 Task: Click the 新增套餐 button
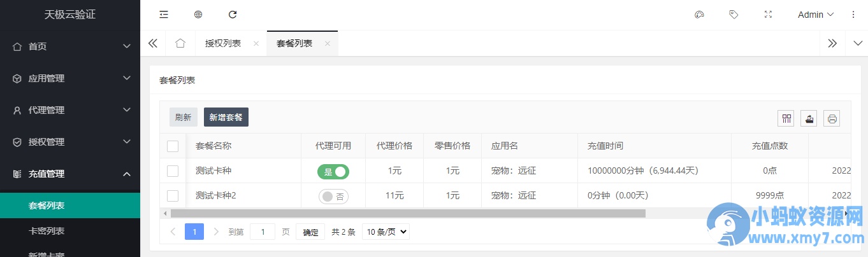click(x=226, y=117)
